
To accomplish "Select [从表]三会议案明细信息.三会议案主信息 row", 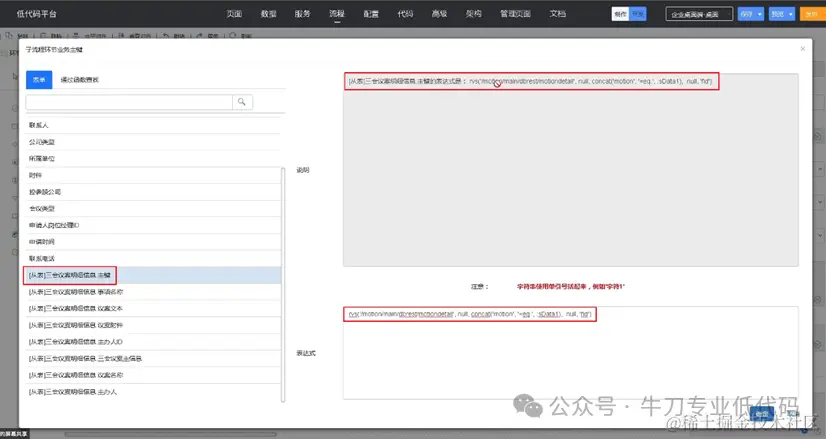I will 153,358.
